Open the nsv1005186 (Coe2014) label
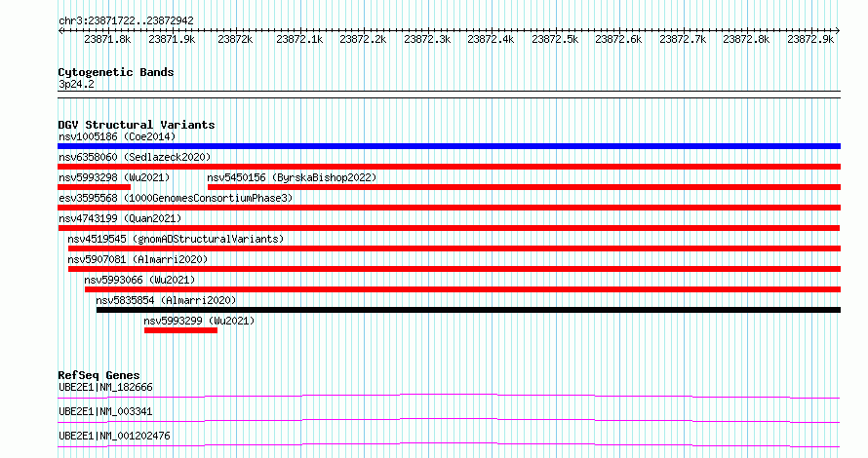This screenshot has height=458, width=868. [x=117, y=136]
